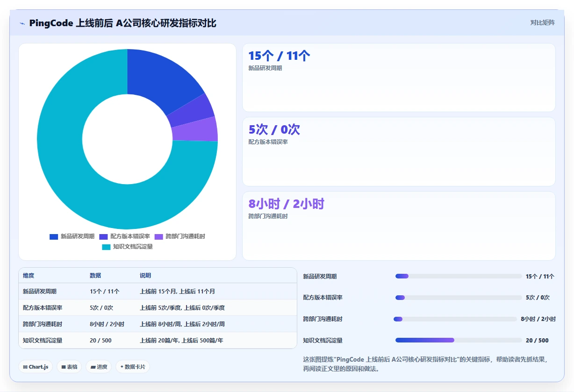Click the 跨部门沟通耗时 table row name
Viewport: 574px width, 392px height.
43,324
